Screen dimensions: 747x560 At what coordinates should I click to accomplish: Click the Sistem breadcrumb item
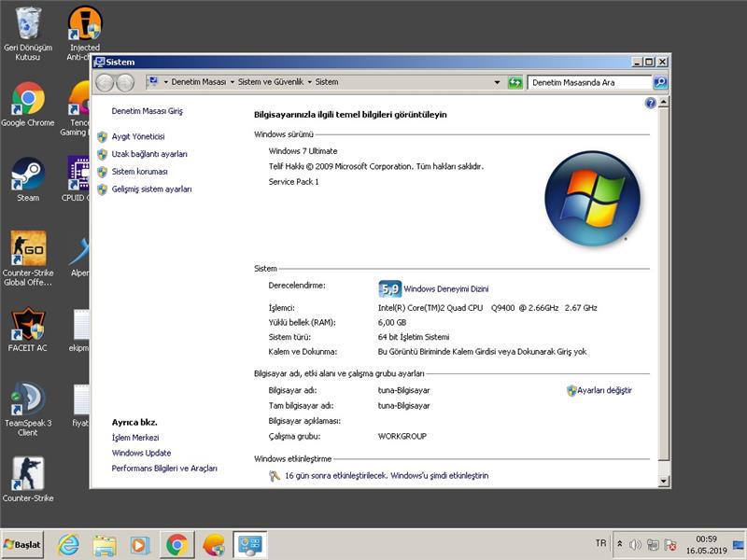327,82
